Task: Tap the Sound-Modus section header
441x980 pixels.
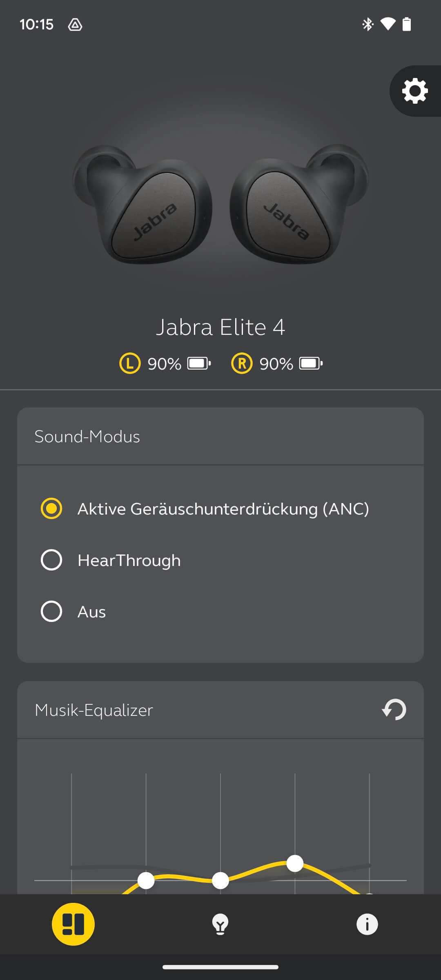Action: (87, 437)
